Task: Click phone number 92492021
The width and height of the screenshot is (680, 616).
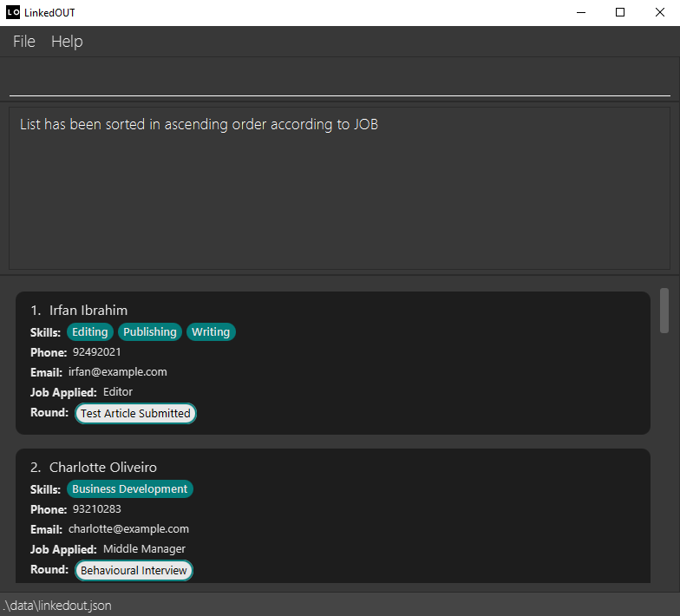Action: click(97, 352)
